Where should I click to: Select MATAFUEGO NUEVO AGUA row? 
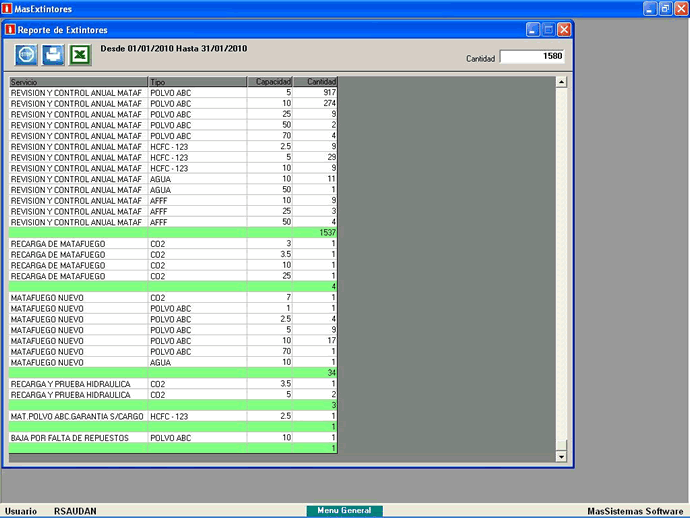(x=173, y=362)
